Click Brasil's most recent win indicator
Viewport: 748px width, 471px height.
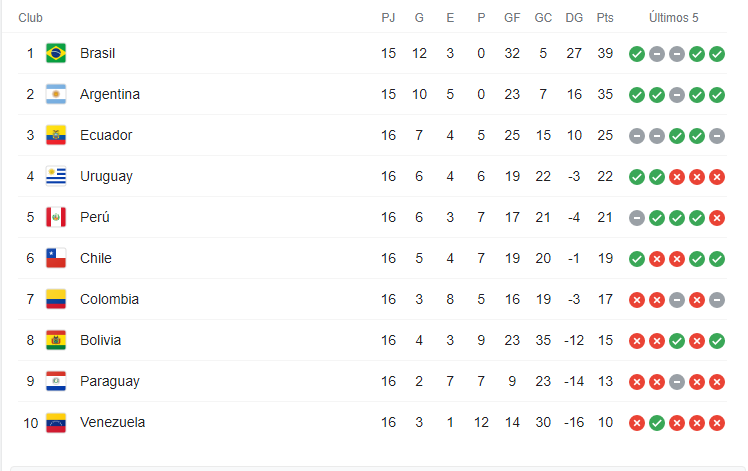(x=717, y=54)
